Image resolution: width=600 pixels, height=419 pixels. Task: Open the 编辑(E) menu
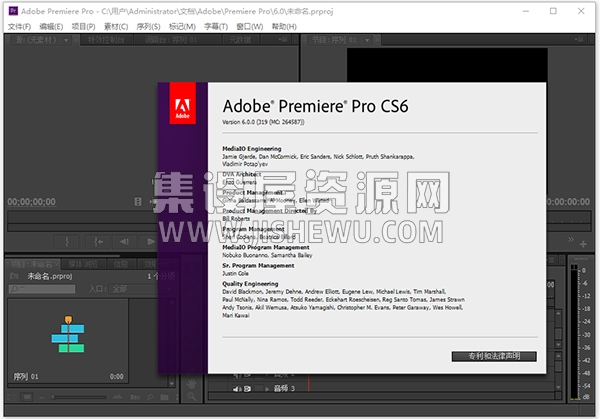(x=51, y=26)
